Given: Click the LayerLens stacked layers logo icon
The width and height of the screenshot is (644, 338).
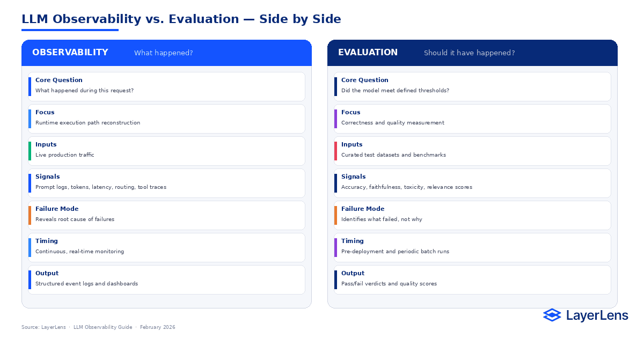Looking at the screenshot, I should coord(552,315).
